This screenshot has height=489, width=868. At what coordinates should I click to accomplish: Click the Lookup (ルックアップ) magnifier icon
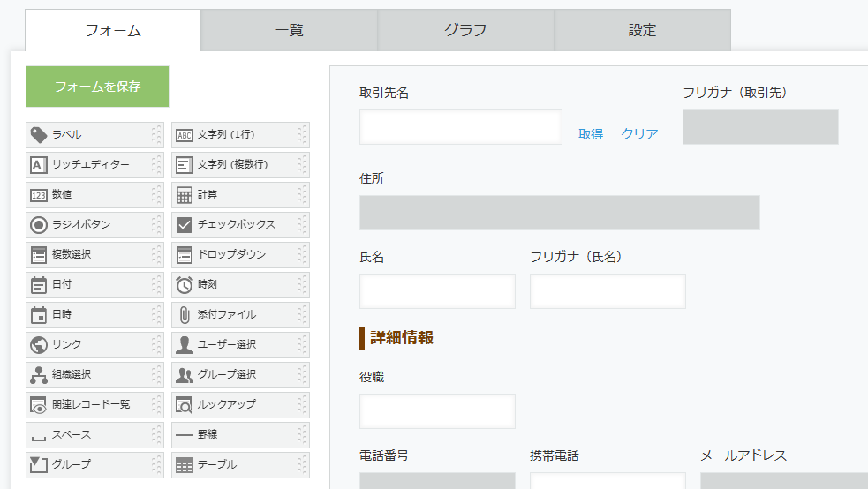pyautogui.click(x=185, y=405)
